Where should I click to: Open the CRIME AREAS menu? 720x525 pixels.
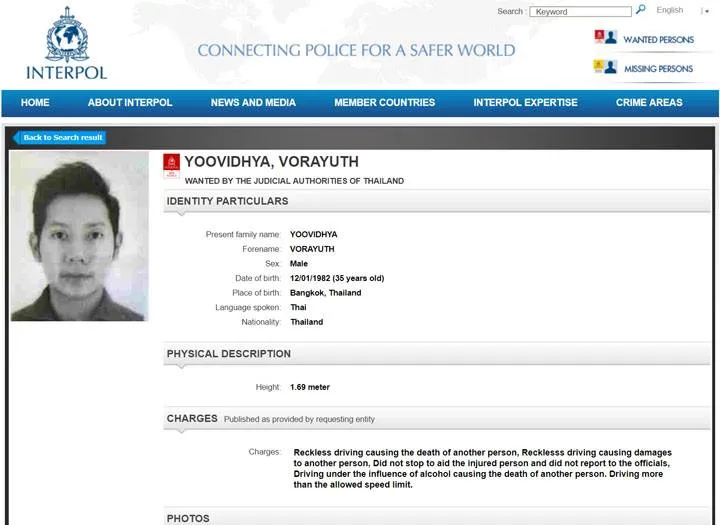click(649, 103)
